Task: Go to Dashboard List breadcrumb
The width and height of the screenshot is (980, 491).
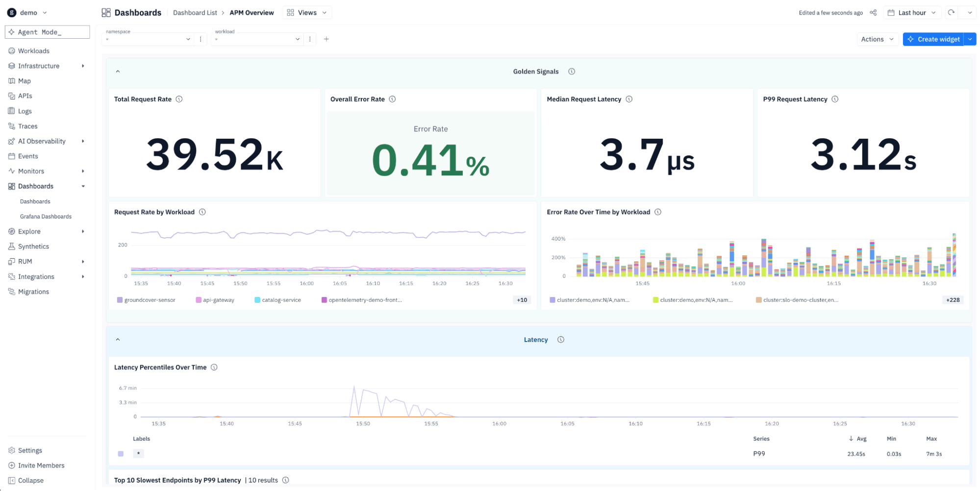Action: click(x=195, y=13)
